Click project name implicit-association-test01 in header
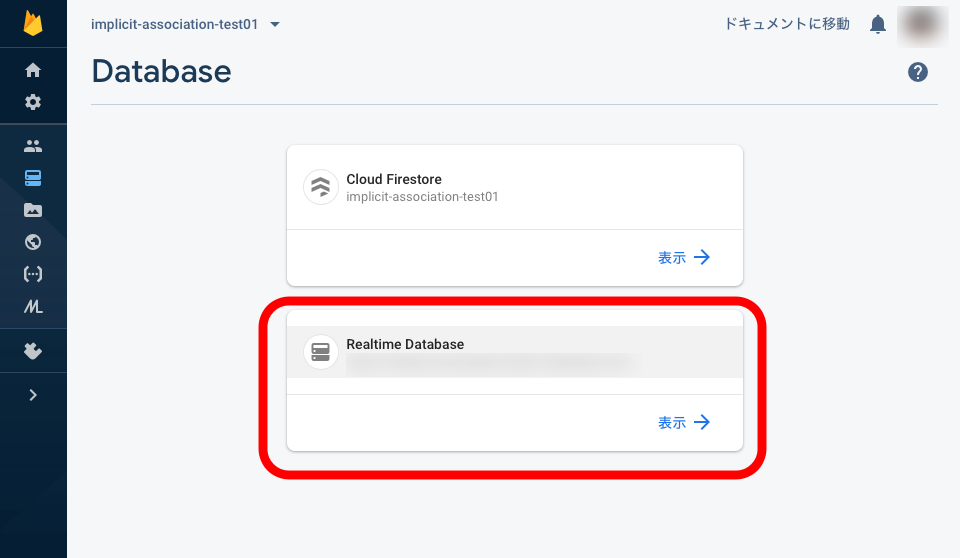960x558 pixels. (174, 25)
